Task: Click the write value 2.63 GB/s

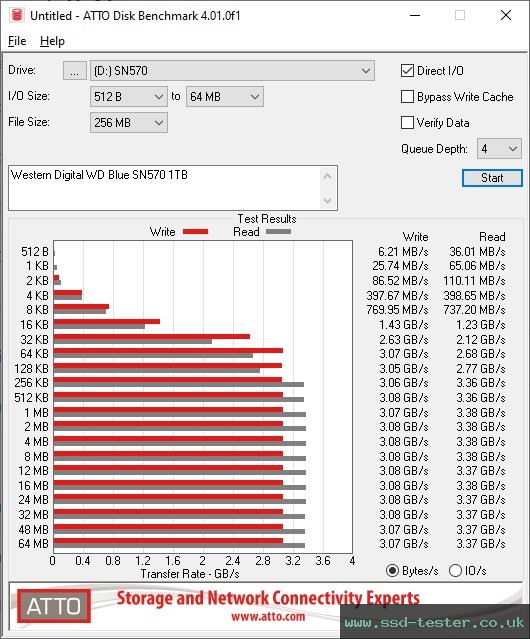Action: click(x=404, y=339)
